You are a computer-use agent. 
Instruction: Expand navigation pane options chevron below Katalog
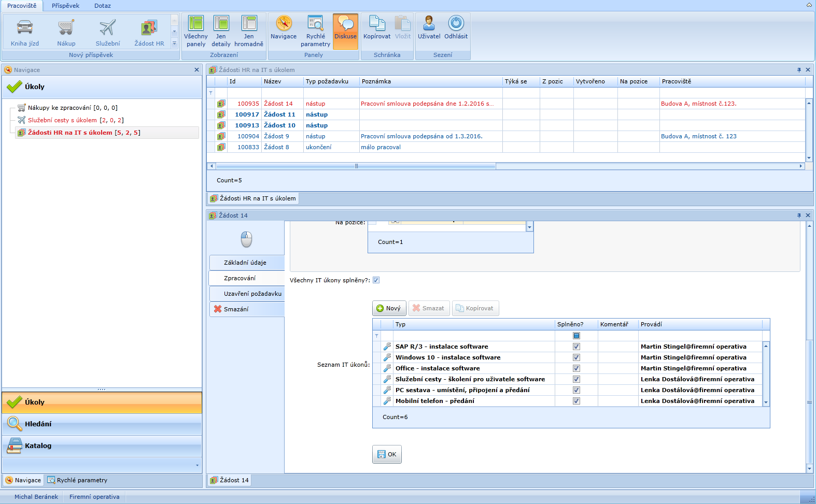click(197, 465)
